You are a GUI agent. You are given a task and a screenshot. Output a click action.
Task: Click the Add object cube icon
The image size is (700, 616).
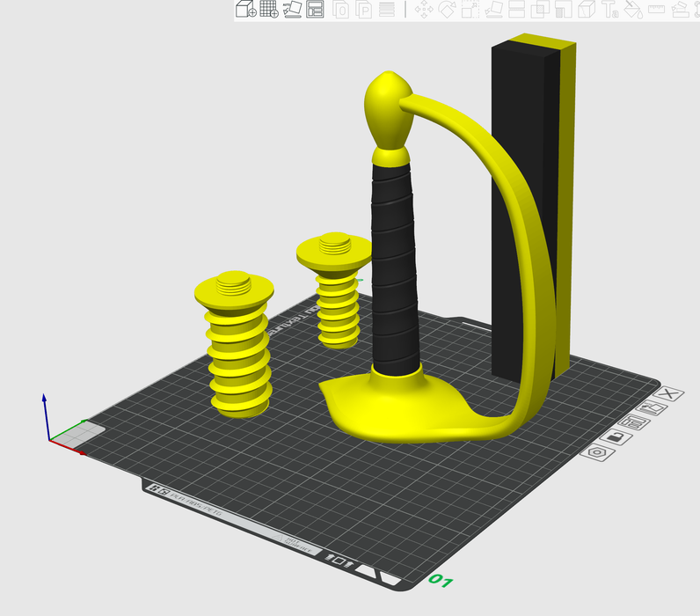(x=245, y=10)
